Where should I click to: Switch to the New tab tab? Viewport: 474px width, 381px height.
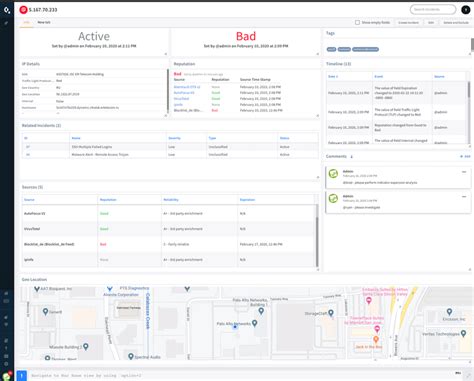pyautogui.click(x=44, y=22)
